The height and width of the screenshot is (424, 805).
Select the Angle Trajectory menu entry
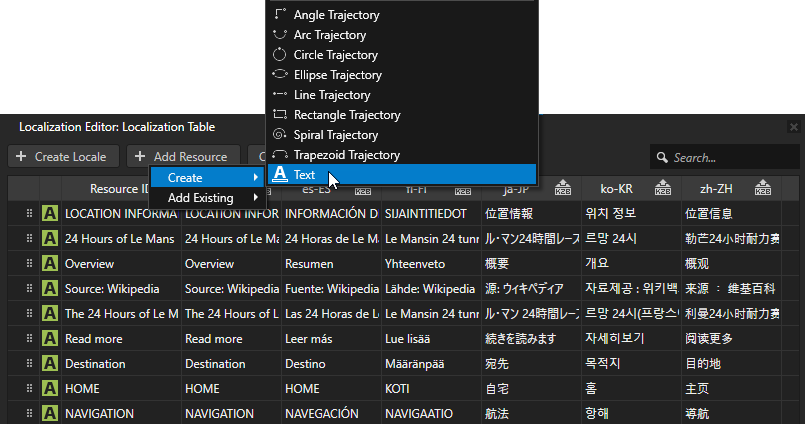coord(335,15)
